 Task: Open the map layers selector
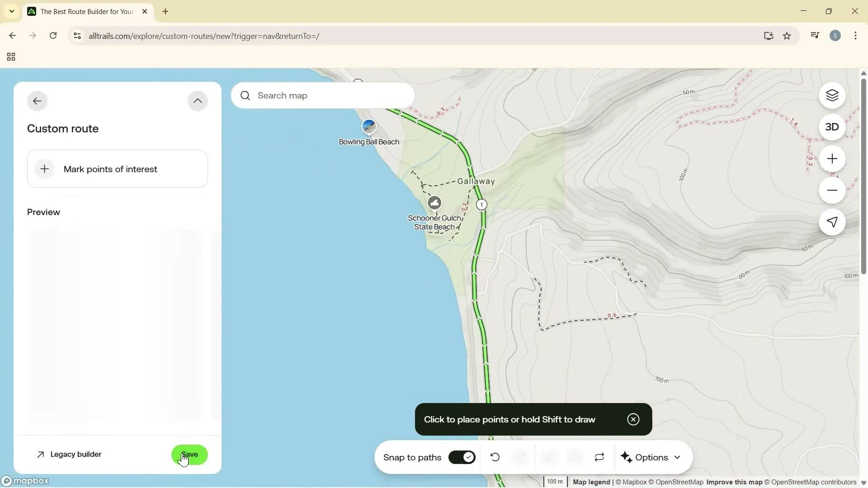(832, 95)
